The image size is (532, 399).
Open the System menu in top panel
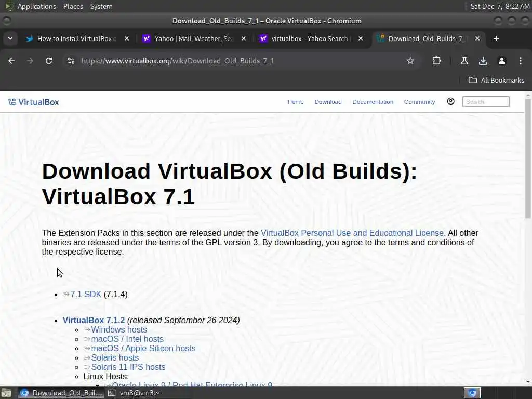coord(101,6)
